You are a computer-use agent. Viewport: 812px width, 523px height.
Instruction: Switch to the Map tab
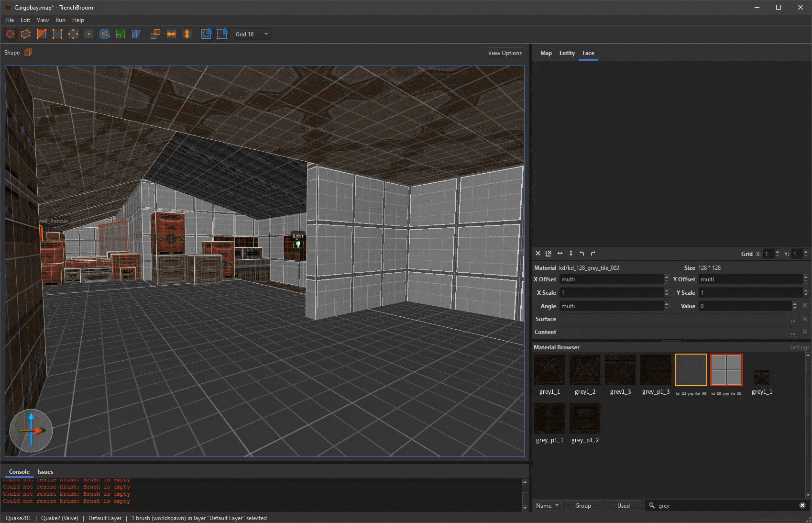tap(546, 53)
